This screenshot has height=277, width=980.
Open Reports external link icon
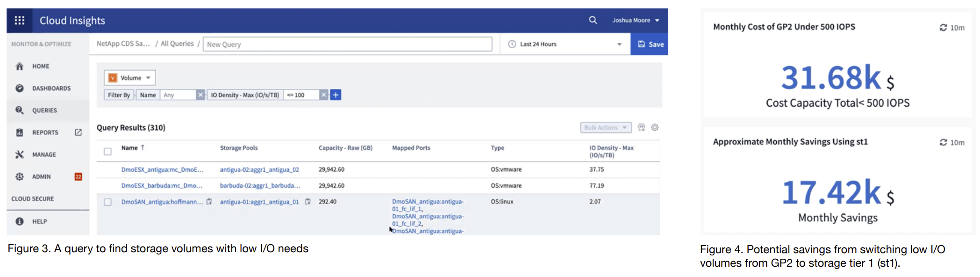[x=79, y=132]
